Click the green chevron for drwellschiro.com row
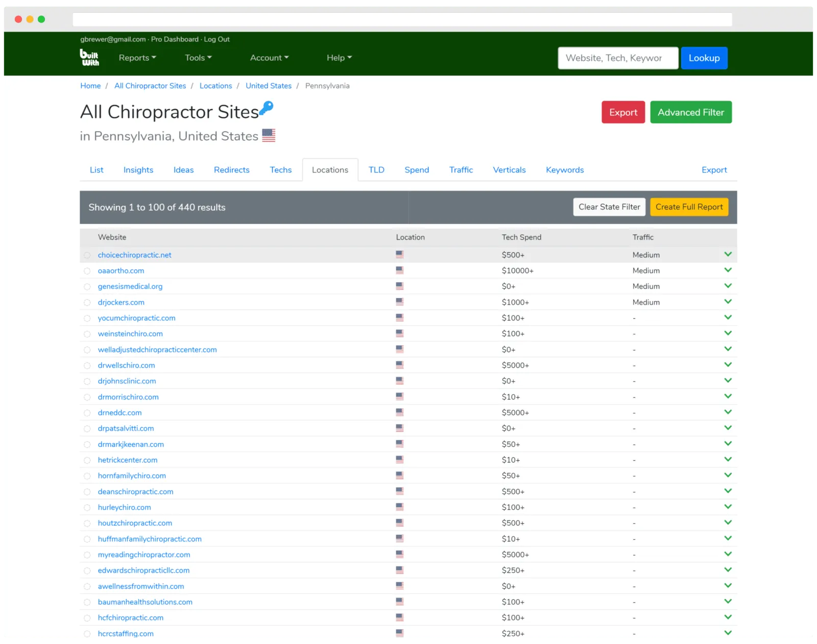This screenshot has width=817, height=644. click(728, 365)
